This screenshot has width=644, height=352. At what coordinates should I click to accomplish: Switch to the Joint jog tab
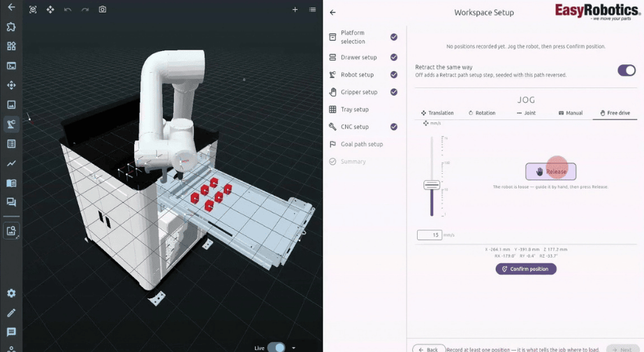[x=526, y=113]
